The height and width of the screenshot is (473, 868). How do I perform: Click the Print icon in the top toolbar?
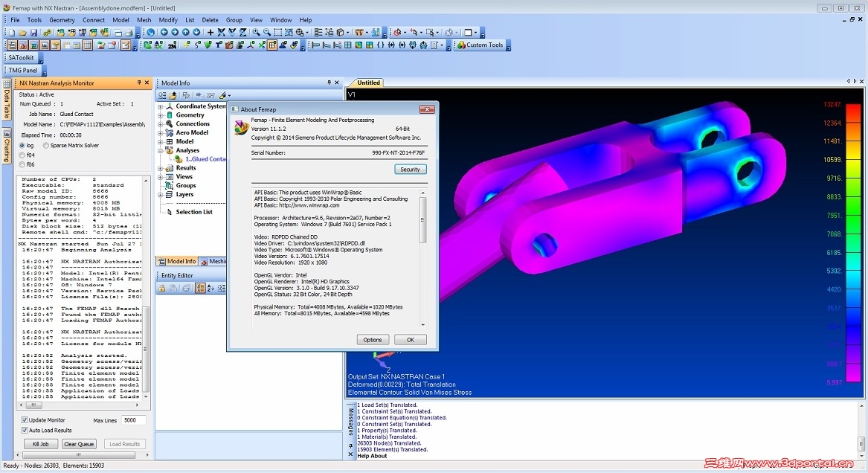pos(129,33)
